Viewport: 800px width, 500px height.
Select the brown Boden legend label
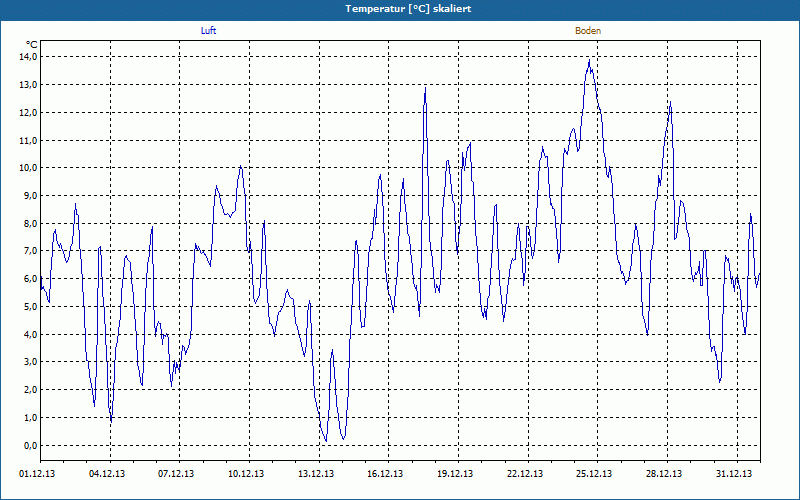click(588, 31)
